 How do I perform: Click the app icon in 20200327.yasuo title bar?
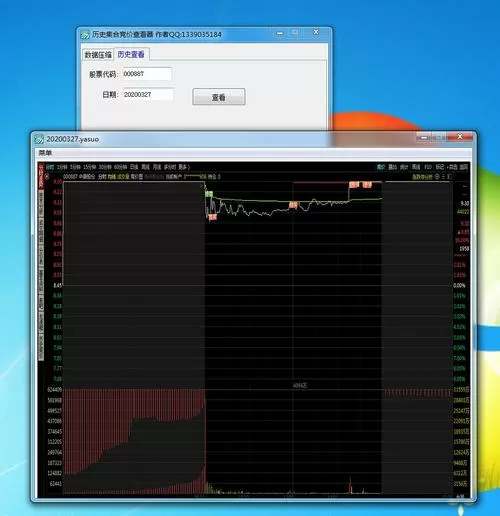click(x=39, y=139)
